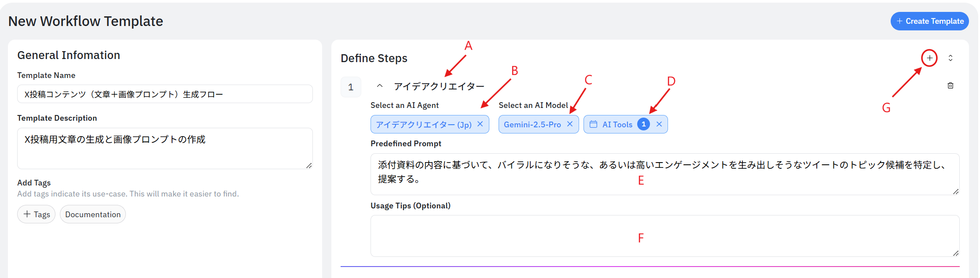
Task: Click into the Predefined Prompt text area
Action: [x=664, y=174]
